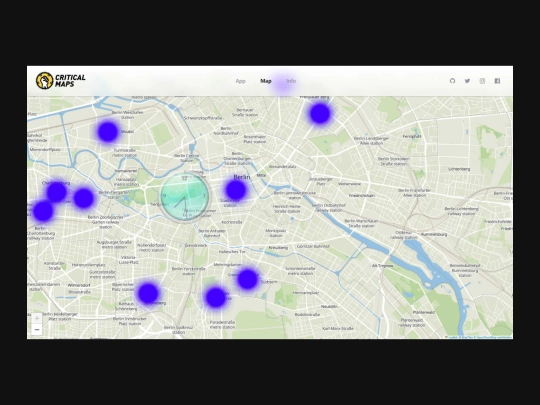Select the Map nav item

tap(266, 81)
